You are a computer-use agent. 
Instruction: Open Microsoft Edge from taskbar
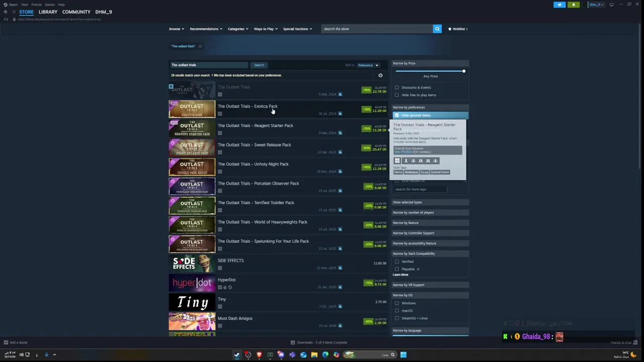click(x=326, y=354)
